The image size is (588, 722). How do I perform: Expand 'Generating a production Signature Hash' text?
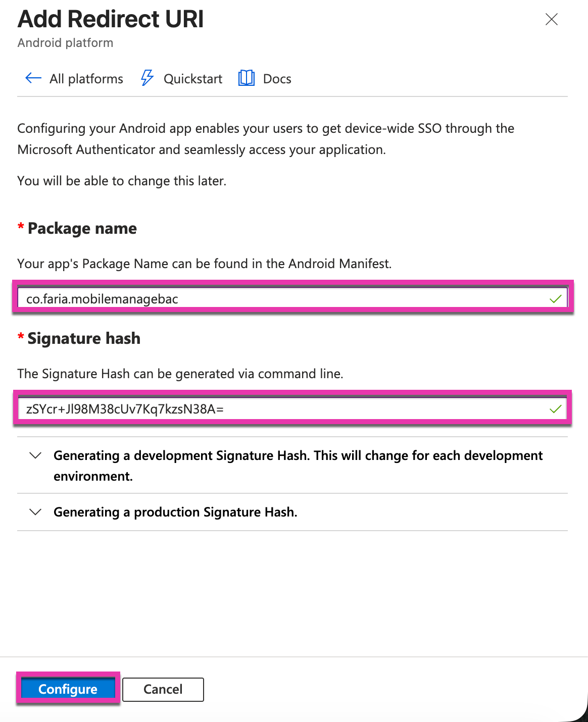[x=175, y=512]
